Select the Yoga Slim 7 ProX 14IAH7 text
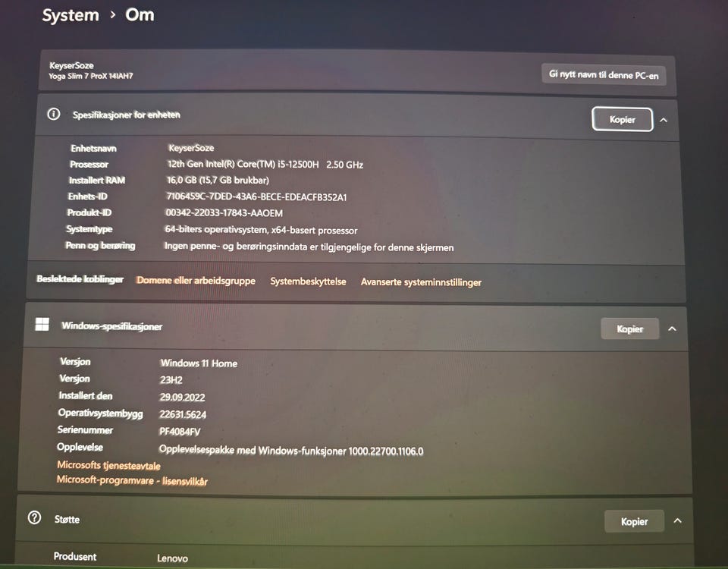 coord(91,76)
